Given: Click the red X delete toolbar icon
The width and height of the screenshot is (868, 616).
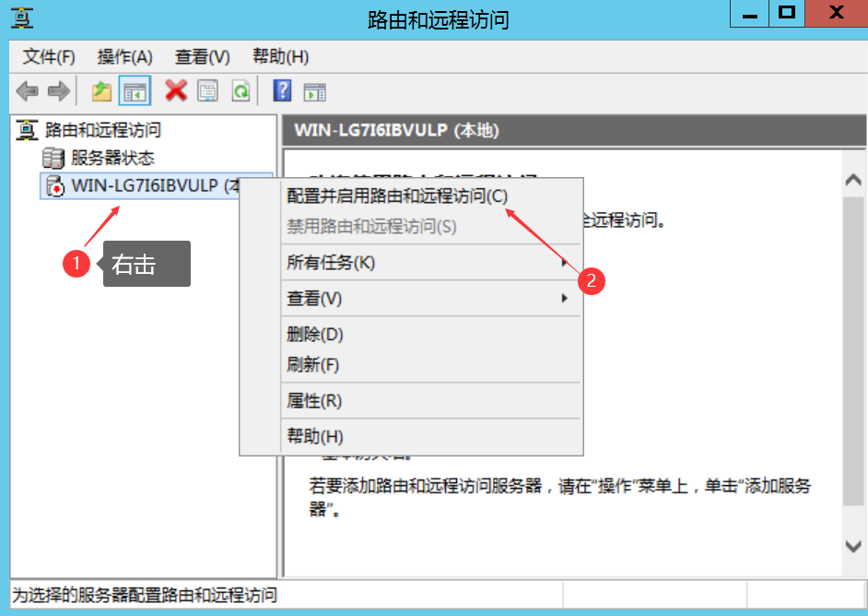Looking at the screenshot, I should coord(176,90).
